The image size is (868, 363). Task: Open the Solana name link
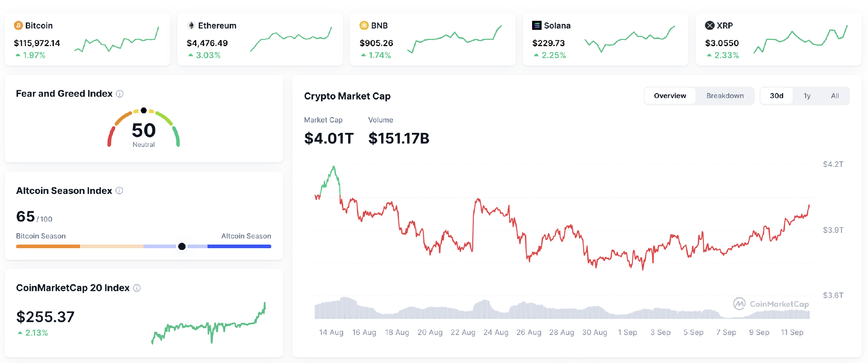(x=557, y=25)
